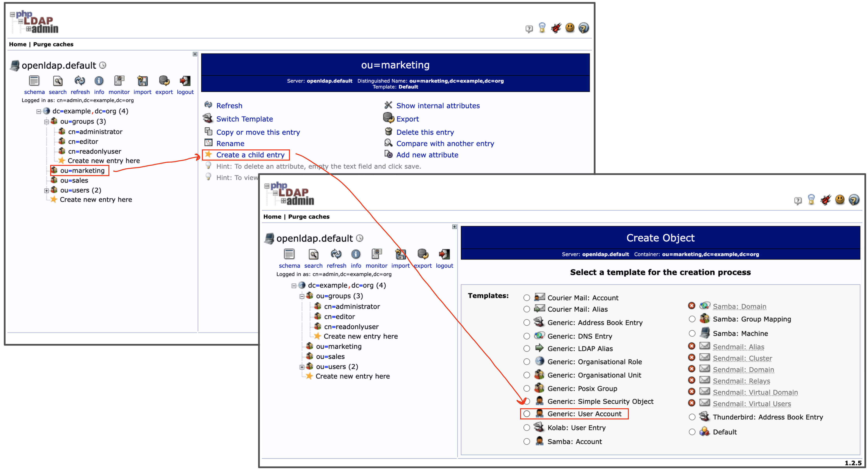Click the bug report icon in the back window header
This screenshot has height=471, width=868.
(556, 28)
